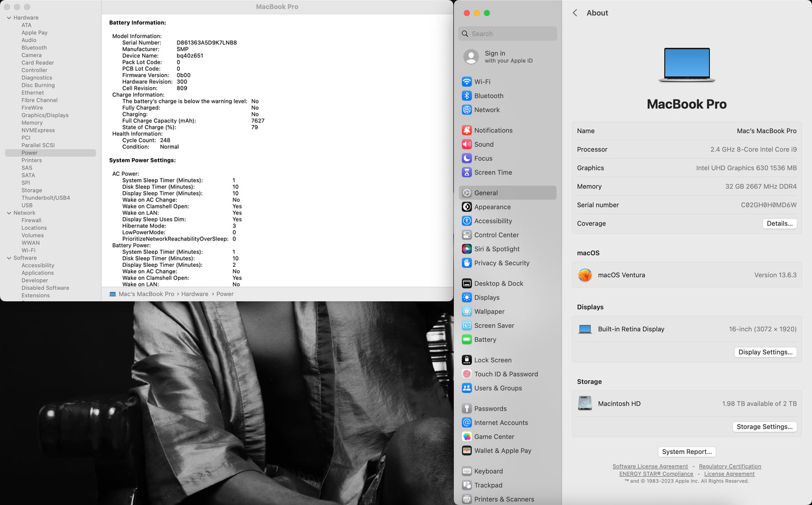Image resolution: width=812 pixels, height=505 pixels.
Task: Collapse the Hardware section in System Information
Action: (x=9, y=18)
